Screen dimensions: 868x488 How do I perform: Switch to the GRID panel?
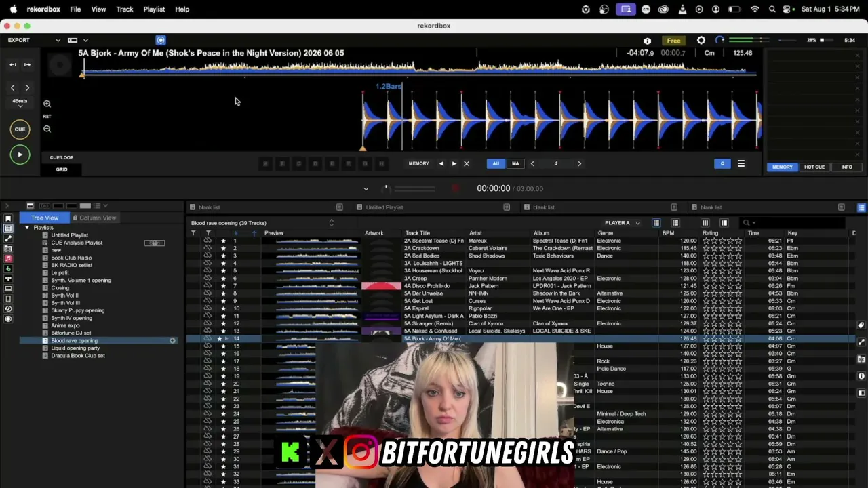click(x=62, y=169)
